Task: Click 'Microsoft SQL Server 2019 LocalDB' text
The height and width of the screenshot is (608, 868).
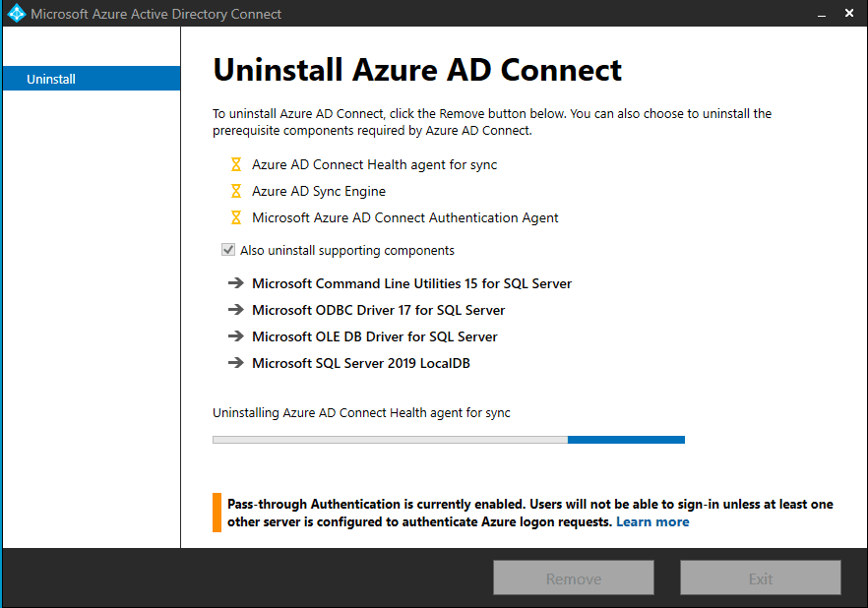Action: point(361,363)
